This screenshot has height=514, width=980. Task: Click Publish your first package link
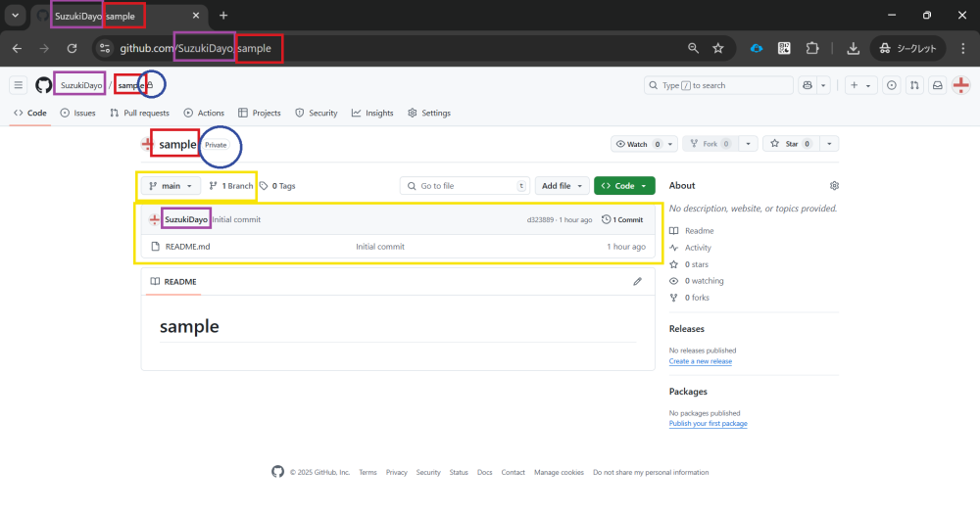click(x=708, y=424)
